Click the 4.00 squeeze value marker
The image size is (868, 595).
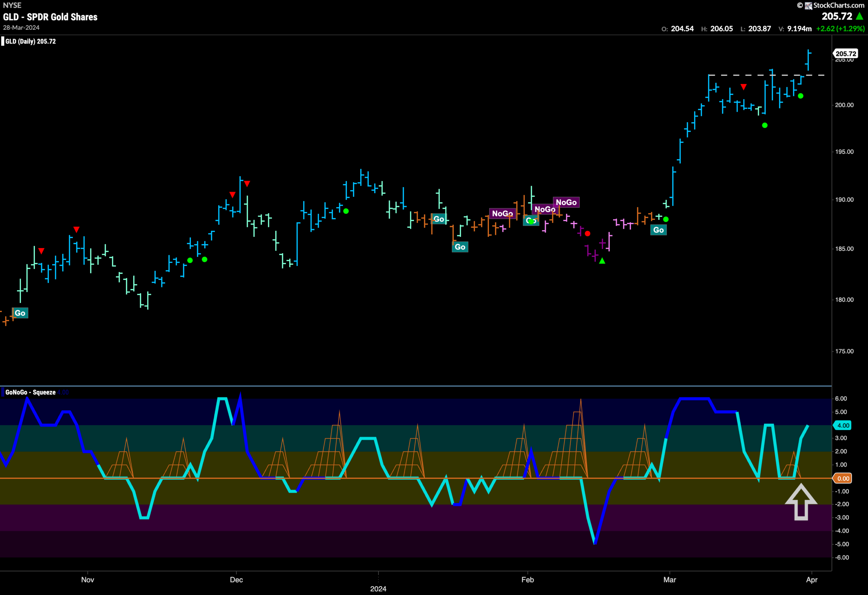(843, 426)
